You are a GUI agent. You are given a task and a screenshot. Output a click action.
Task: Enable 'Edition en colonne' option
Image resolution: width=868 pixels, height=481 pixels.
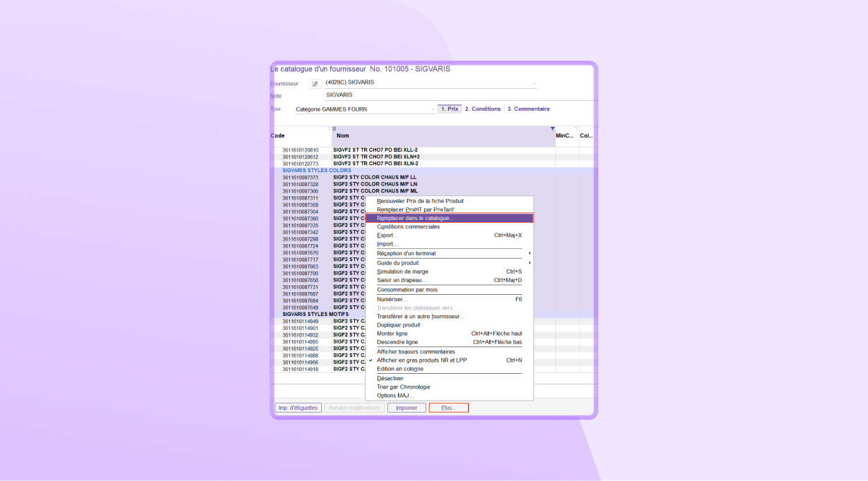(400, 369)
